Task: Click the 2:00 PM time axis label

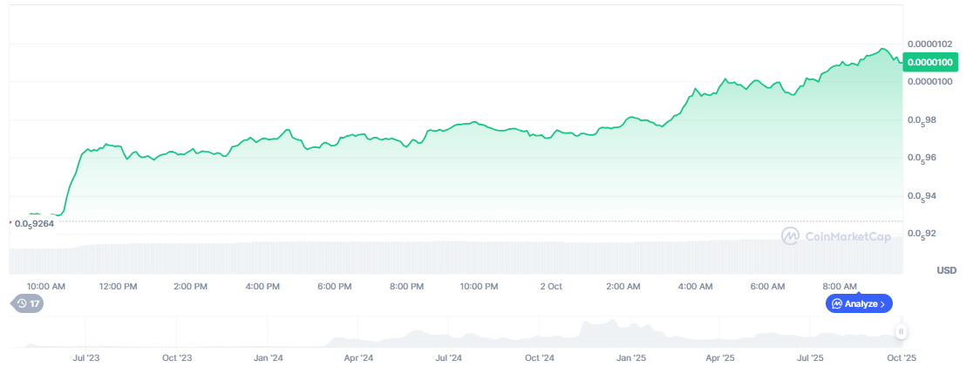Action: [191, 287]
